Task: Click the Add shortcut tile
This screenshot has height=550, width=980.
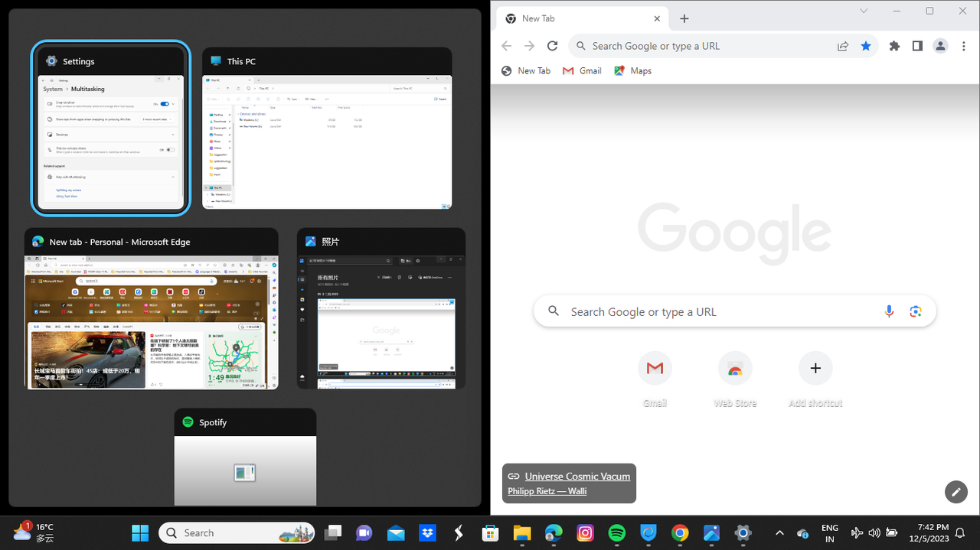Action: click(x=815, y=380)
